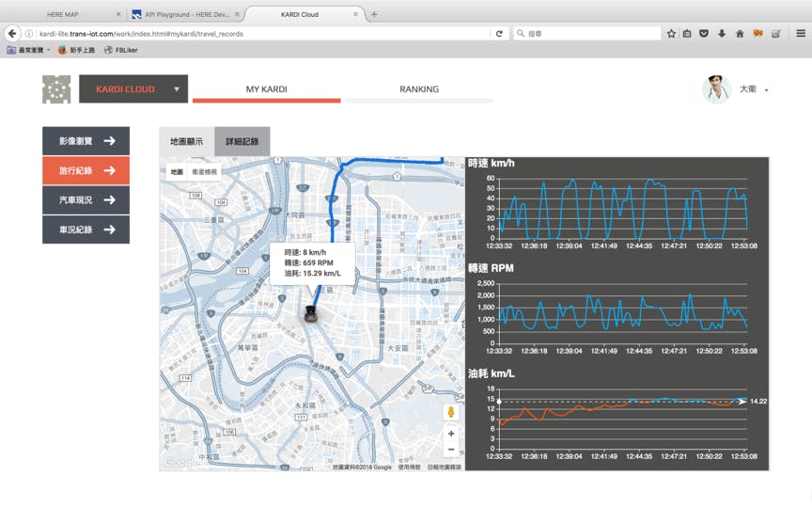
Task: Select the KARDI Cloud browser tab
Action: [302, 14]
